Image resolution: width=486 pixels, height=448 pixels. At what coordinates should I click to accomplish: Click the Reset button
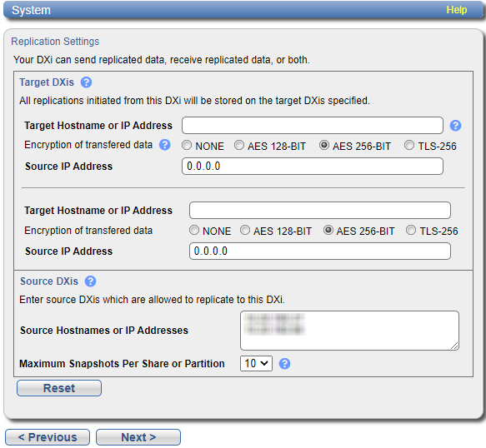[x=59, y=388]
